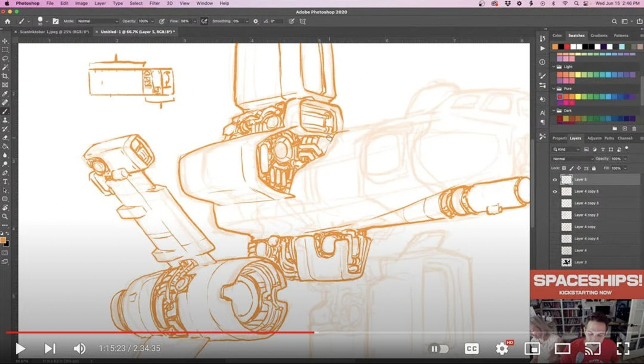Open the smoothing options gear
Viewport: 644px width, 364px height.
click(256, 21)
